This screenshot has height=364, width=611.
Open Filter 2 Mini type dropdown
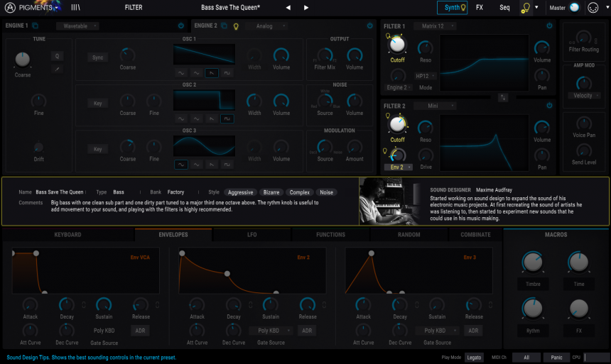pos(436,106)
